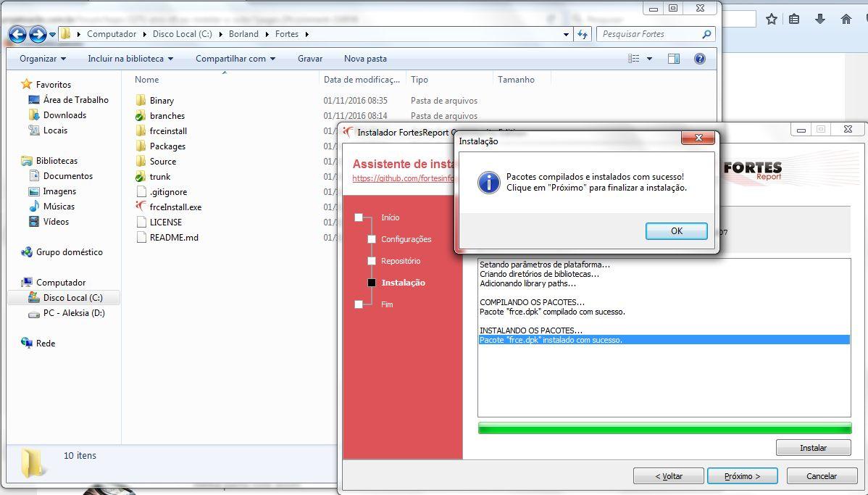Select the Packages folder icon
868x495 pixels.
141,146
